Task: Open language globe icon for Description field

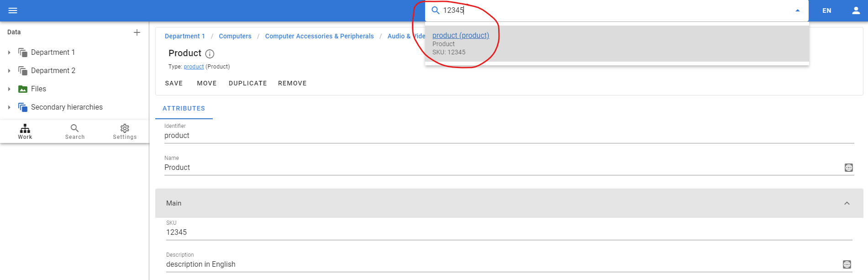Action: 847,264
